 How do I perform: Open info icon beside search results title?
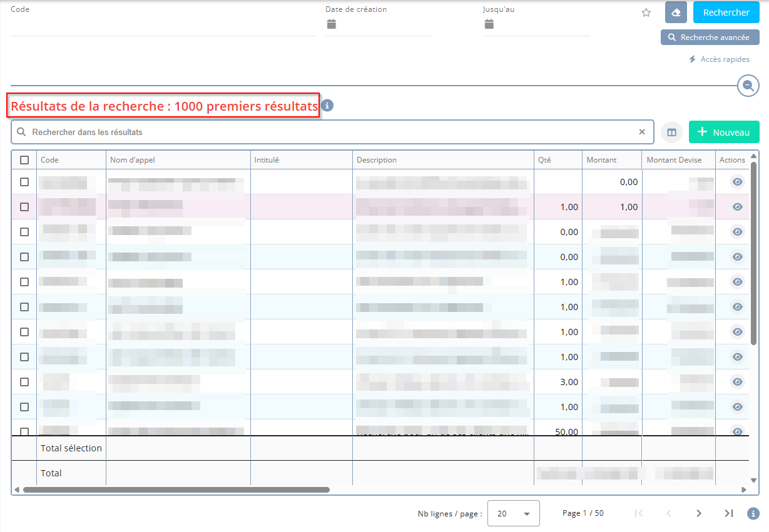327,106
